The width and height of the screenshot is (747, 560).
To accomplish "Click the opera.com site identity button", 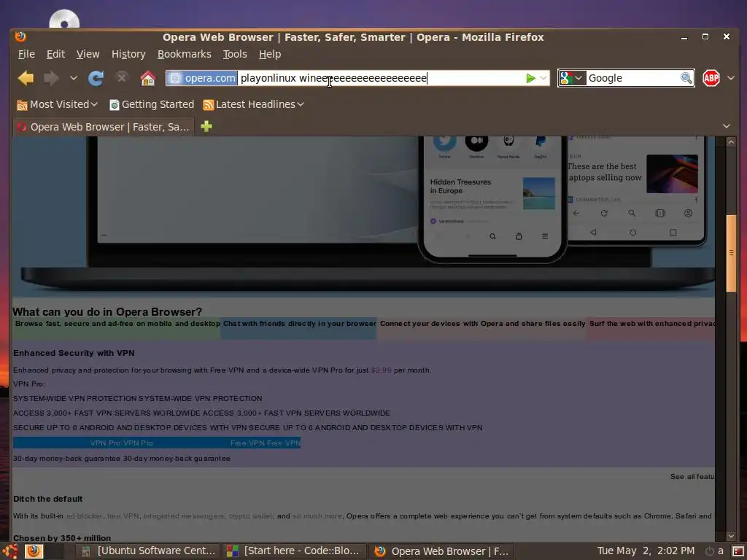I will click(203, 78).
